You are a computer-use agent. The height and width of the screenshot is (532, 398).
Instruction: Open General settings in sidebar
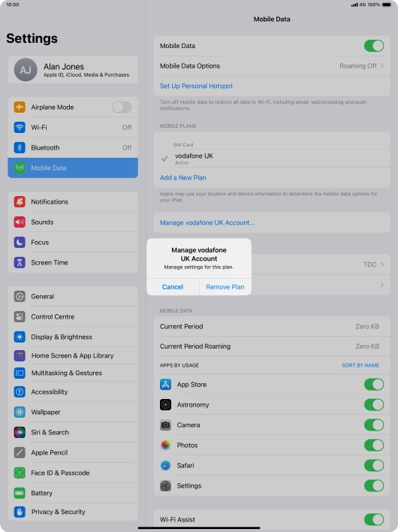pyautogui.click(x=73, y=296)
